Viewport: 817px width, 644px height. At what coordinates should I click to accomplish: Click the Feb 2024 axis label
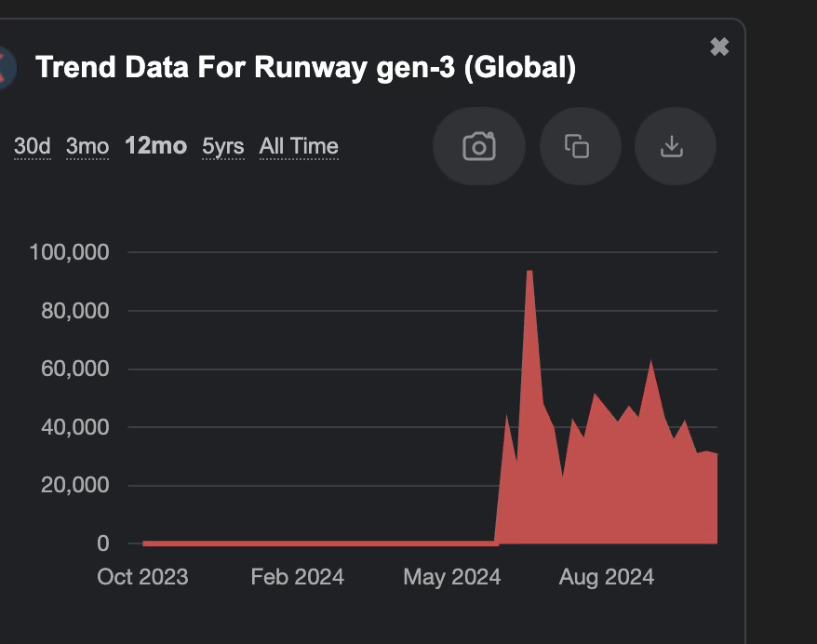(x=298, y=577)
